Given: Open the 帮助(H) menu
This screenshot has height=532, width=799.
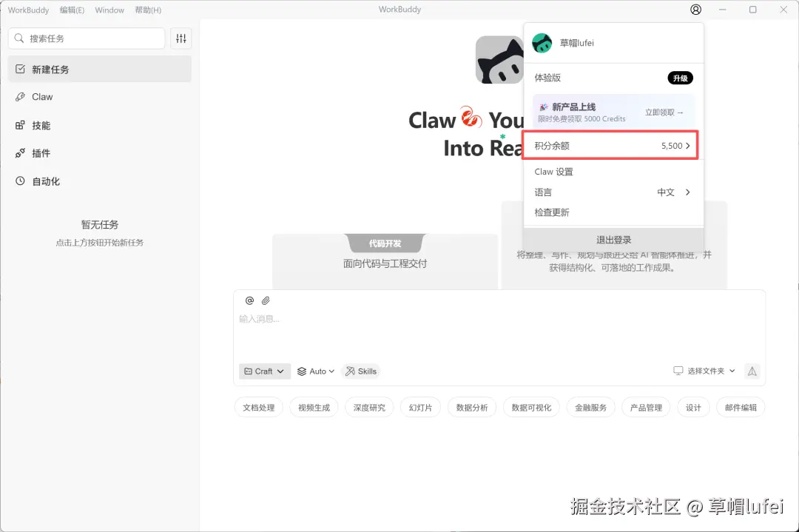Looking at the screenshot, I should (x=148, y=10).
